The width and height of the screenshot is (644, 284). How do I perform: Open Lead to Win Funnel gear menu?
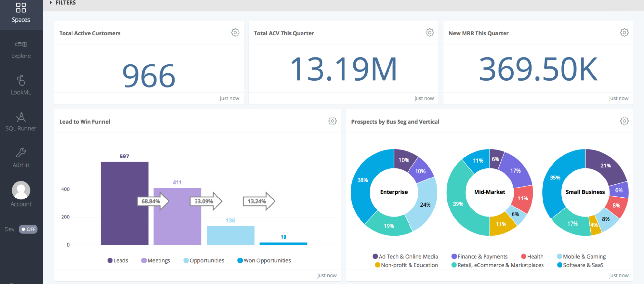coord(332,121)
